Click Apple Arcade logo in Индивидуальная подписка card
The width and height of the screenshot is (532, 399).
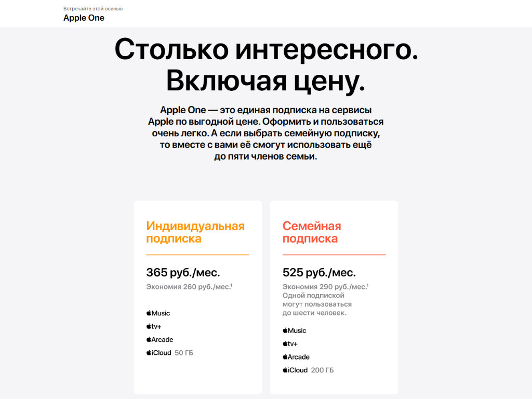point(159,340)
